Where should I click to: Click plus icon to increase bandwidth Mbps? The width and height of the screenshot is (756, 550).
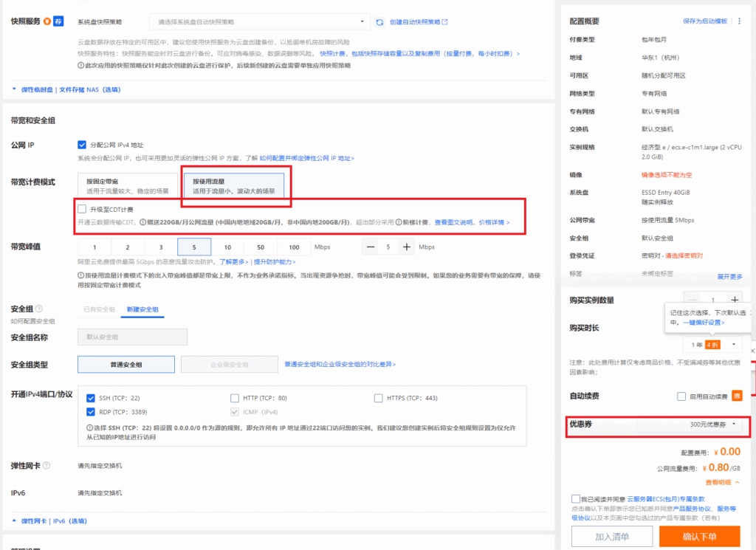tap(407, 247)
